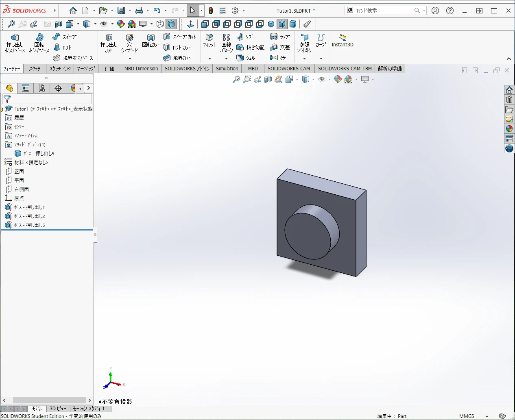Viewport: 515px width, 420px height.
Task: Collapse the CommandManager ribbon chevron
Action: click(x=508, y=59)
